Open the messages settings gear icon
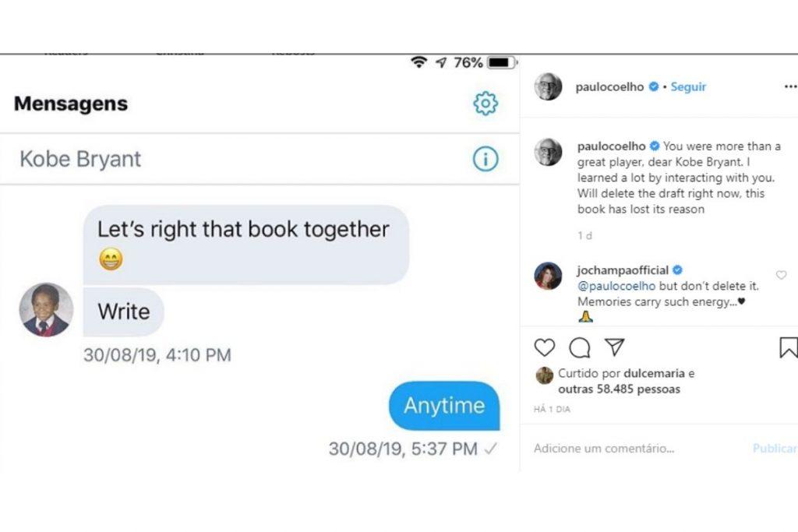This screenshot has width=798, height=532. tap(486, 104)
